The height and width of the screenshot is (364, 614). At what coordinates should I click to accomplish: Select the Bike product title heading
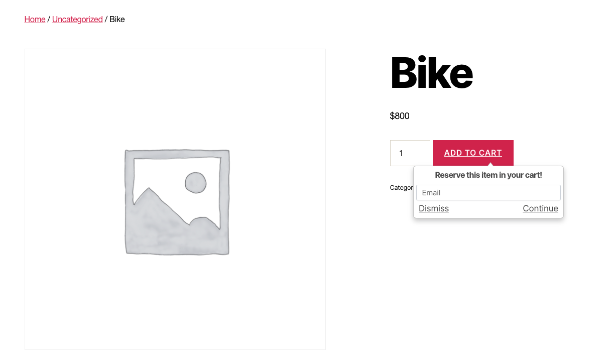click(431, 72)
